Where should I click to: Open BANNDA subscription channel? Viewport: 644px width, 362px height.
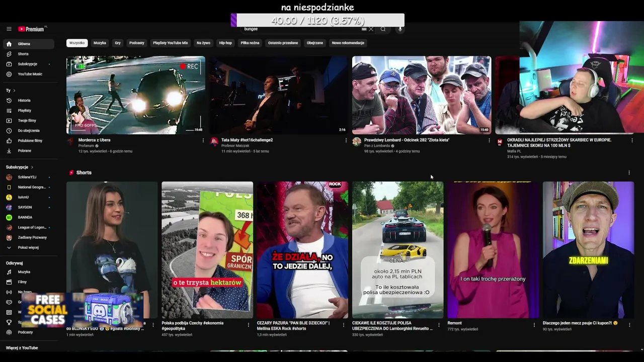coord(28,217)
